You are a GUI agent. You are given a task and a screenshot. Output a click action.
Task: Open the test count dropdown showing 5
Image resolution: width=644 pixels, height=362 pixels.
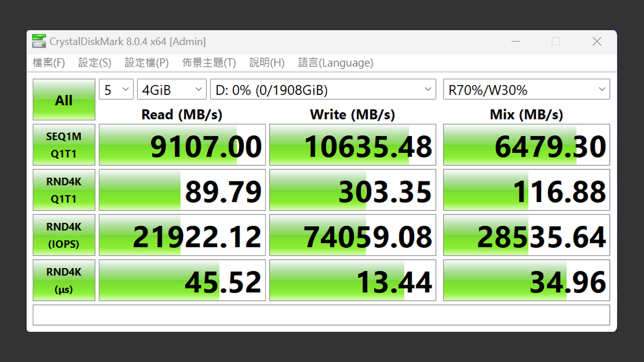coord(116,89)
